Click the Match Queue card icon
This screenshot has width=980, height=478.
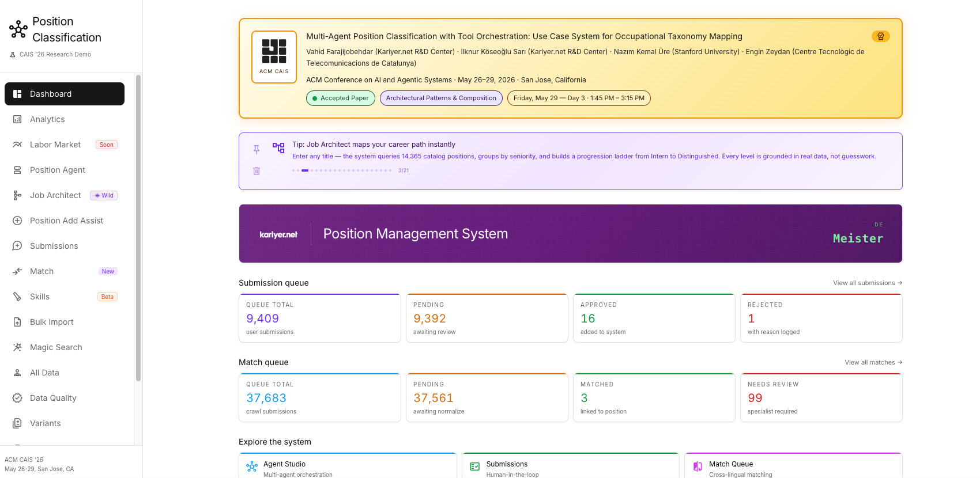pyautogui.click(x=698, y=466)
